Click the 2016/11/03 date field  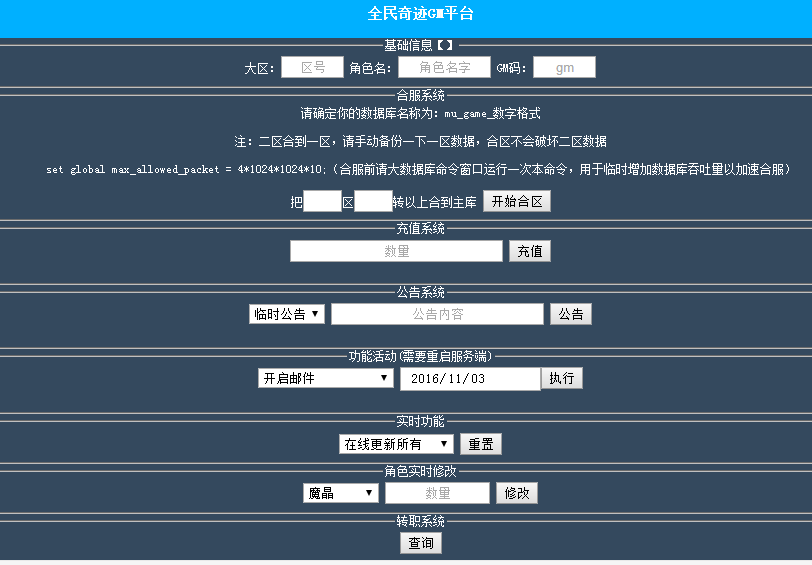(470, 378)
